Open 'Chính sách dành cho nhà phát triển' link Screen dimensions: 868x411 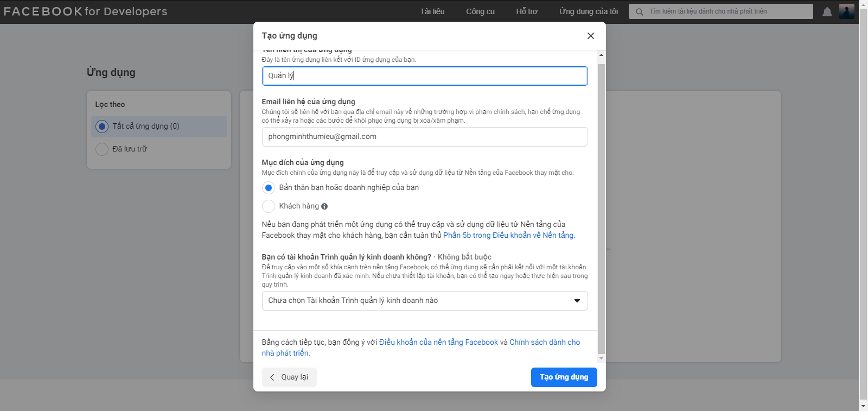click(421, 347)
